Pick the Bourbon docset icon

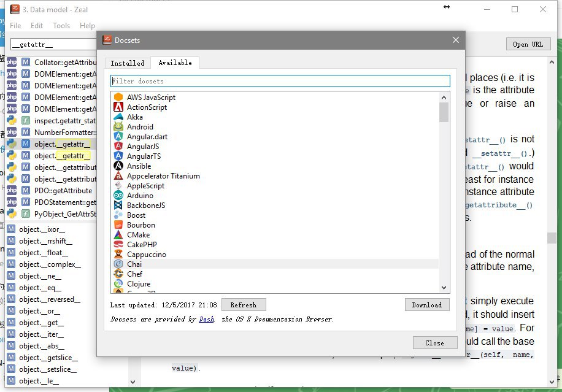coord(118,225)
